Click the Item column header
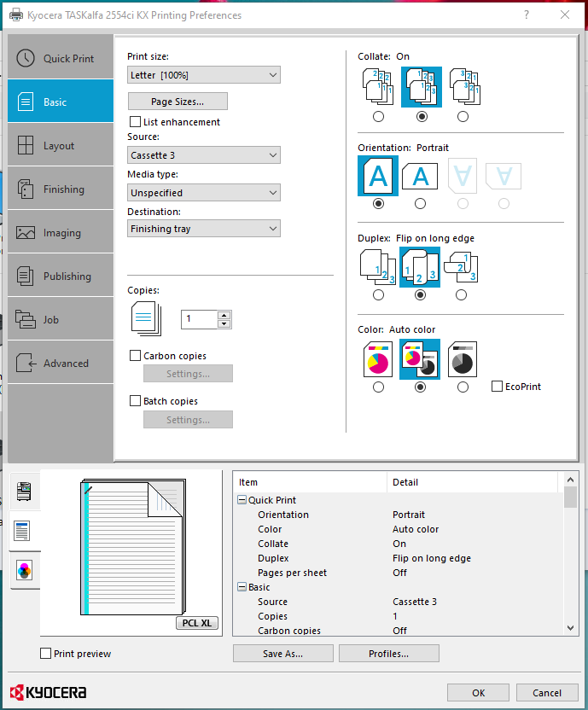The height and width of the screenshot is (710, 588). [x=311, y=482]
